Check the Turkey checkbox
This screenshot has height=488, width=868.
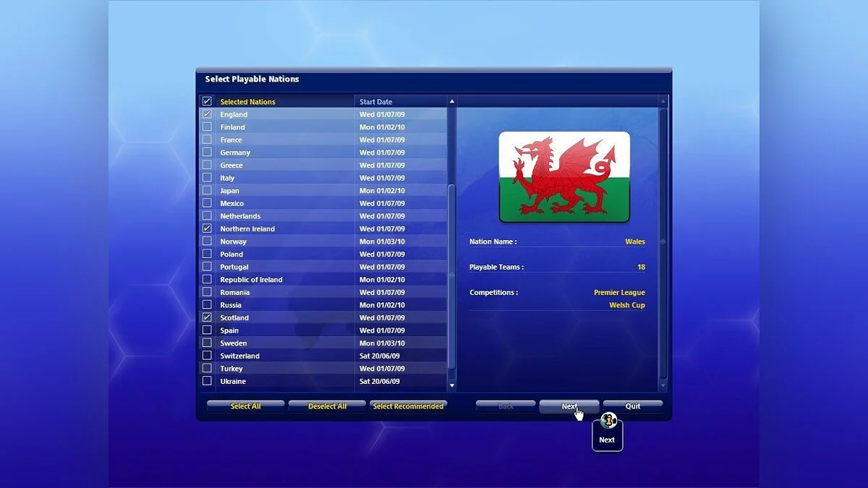pyautogui.click(x=207, y=368)
